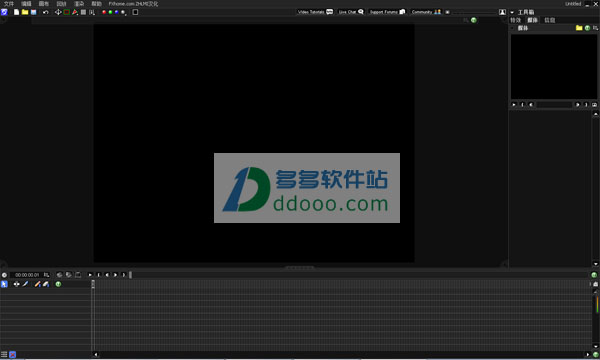The image size is (600, 360).
Task: Play the timeline
Action: 90,275
